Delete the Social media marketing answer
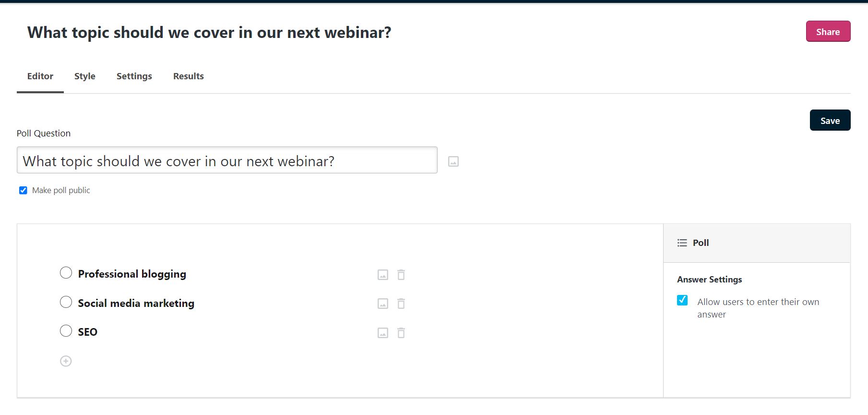The width and height of the screenshot is (868, 415). point(401,304)
